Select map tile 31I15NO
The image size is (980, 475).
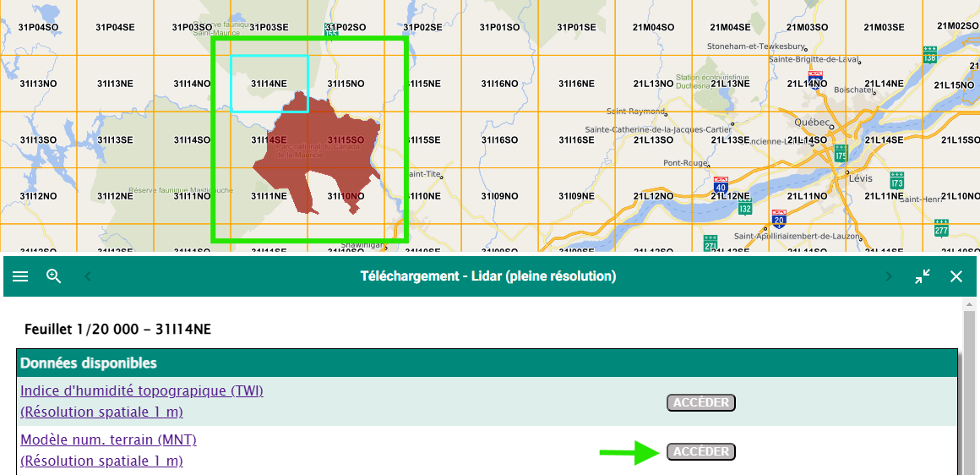(346, 84)
